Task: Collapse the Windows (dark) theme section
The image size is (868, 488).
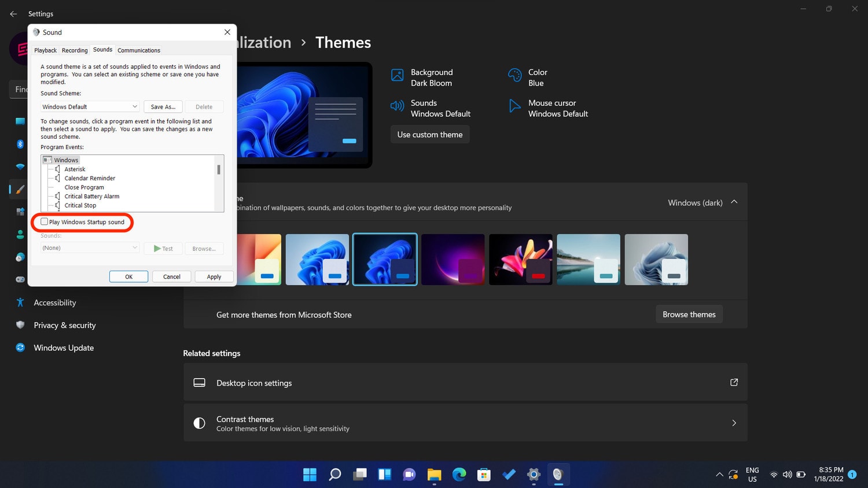Action: [x=734, y=202]
